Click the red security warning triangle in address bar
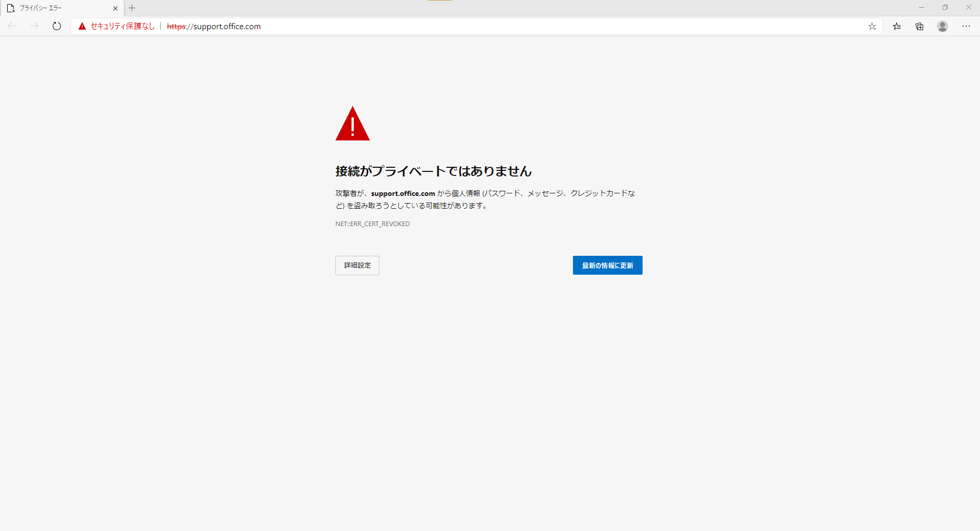 point(82,26)
